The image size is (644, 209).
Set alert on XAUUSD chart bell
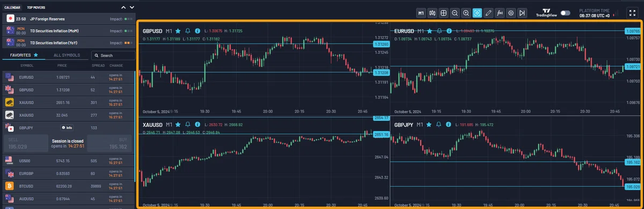coord(188,124)
